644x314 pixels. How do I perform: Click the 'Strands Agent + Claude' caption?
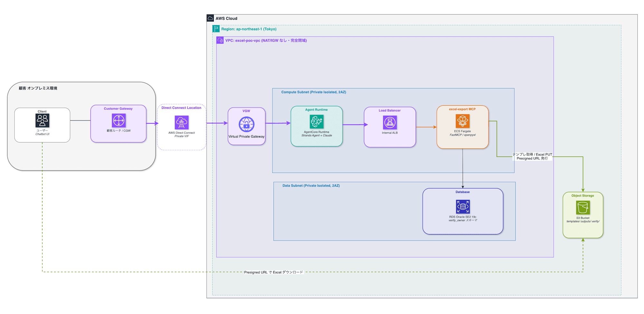point(317,136)
